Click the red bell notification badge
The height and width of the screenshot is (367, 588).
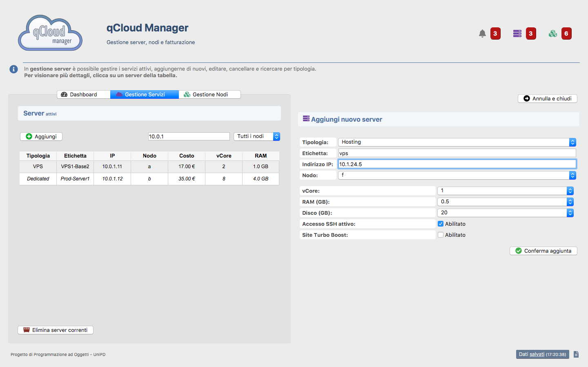tap(495, 33)
